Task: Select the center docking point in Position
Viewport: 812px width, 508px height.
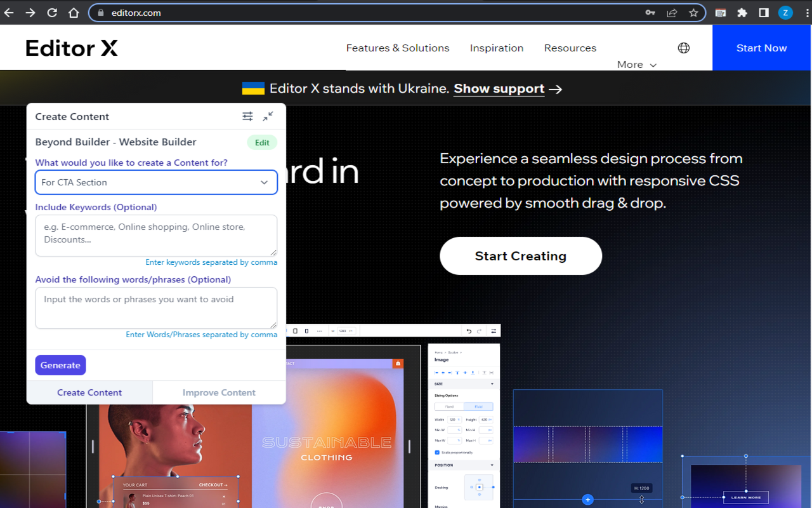Action: [479, 487]
